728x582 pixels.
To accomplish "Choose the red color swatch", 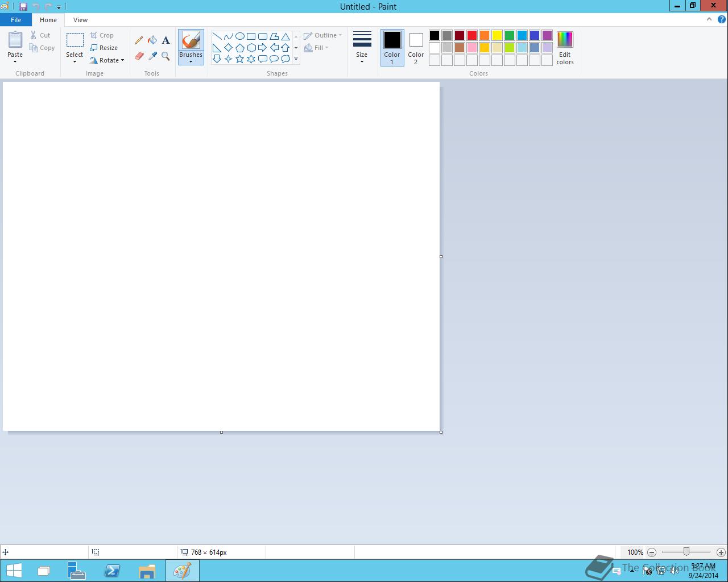I will tap(472, 35).
